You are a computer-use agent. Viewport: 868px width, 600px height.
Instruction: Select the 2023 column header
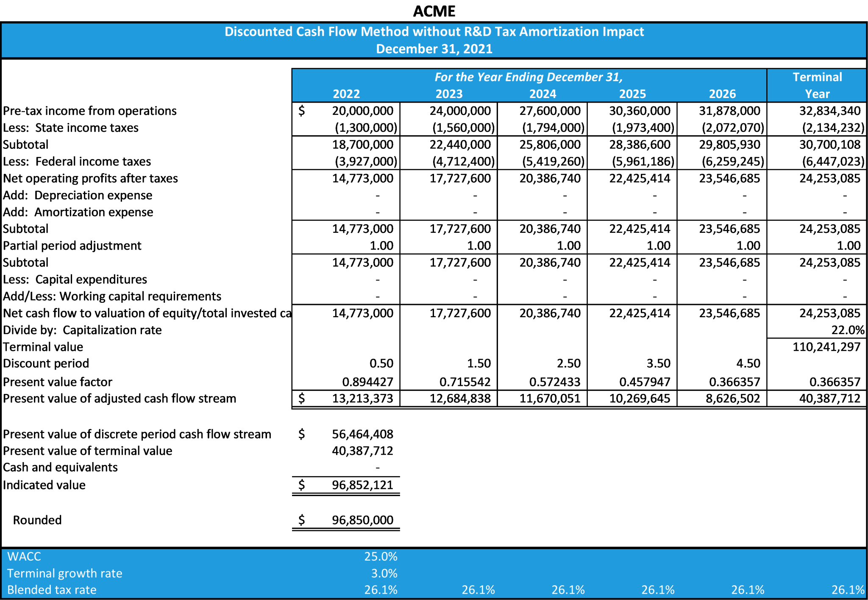pos(449,94)
